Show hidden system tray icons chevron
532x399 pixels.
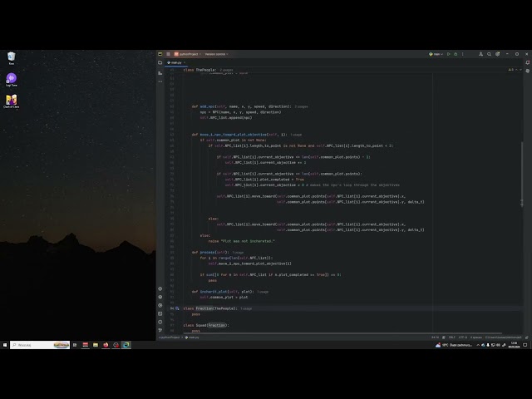(478, 345)
